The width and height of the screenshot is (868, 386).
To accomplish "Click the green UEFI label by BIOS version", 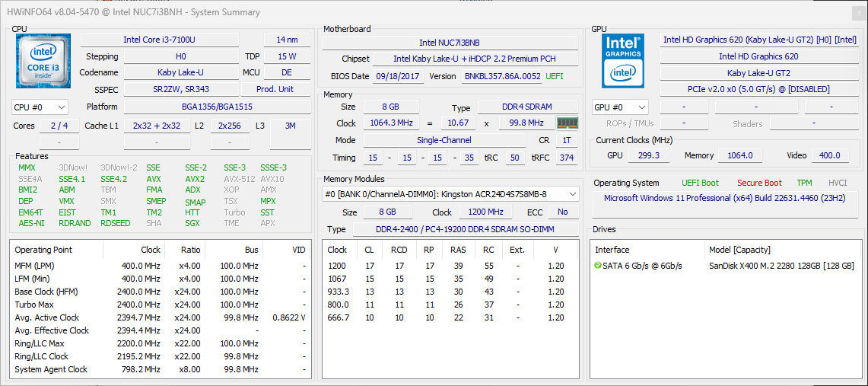I will (x=555, y=76).
